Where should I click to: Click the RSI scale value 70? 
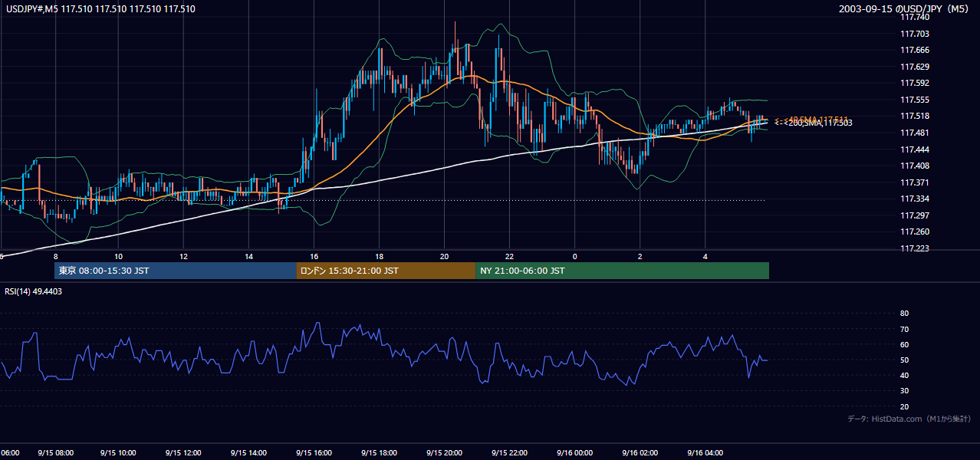pos(904,329)
